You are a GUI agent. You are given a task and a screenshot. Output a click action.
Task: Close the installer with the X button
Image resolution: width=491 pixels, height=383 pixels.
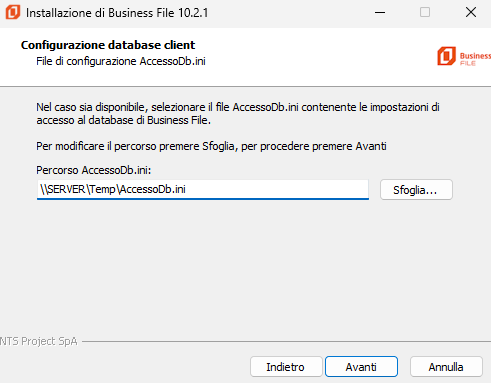[471, 13]
